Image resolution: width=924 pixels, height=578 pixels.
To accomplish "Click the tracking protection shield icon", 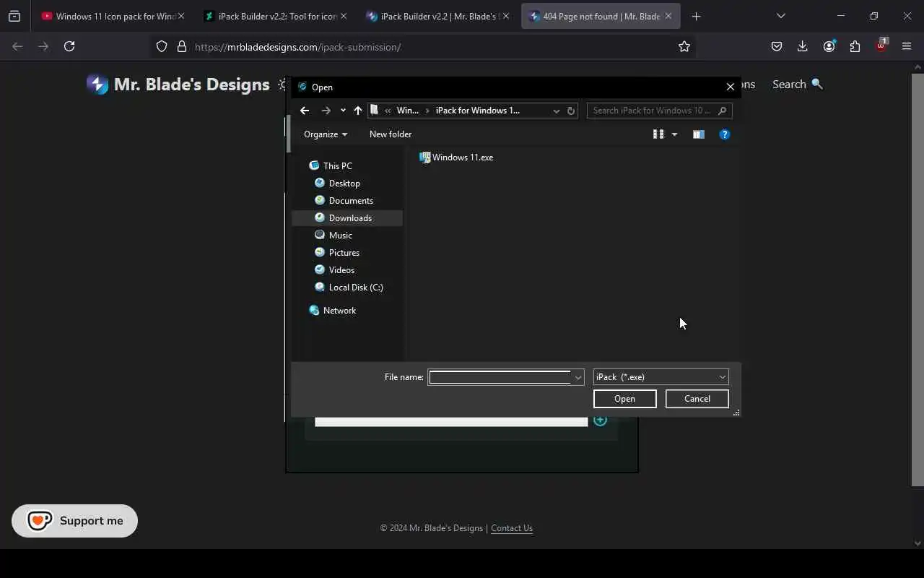I will coord(162,46).
